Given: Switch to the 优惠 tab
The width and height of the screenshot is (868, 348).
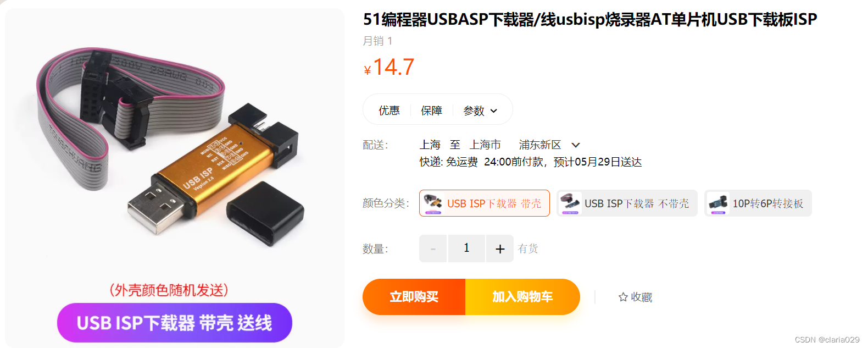Looking at the screenshot, I should 389,111.
